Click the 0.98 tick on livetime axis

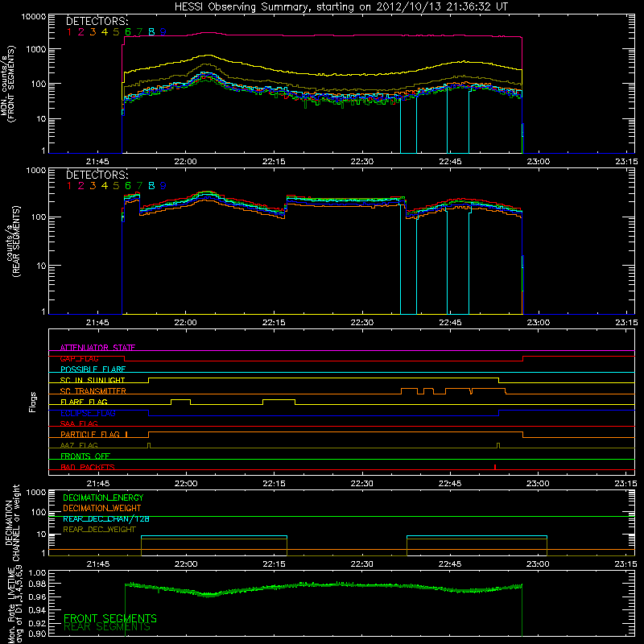click(x=37, y=584)
